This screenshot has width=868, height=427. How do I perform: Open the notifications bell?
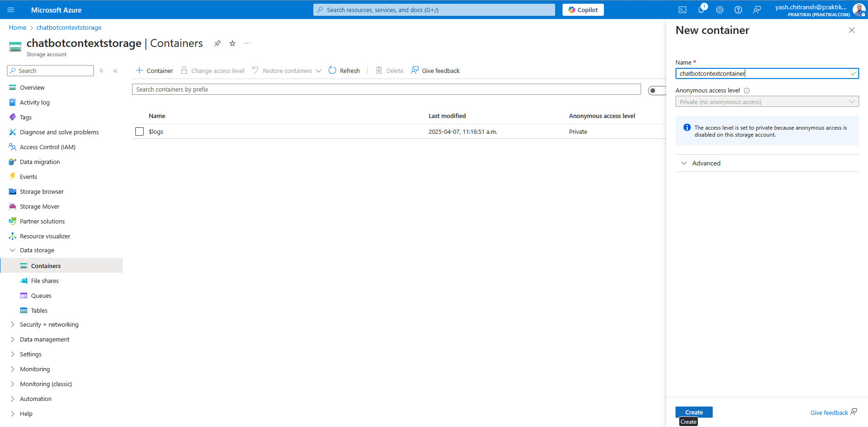[x=701, y=10]
